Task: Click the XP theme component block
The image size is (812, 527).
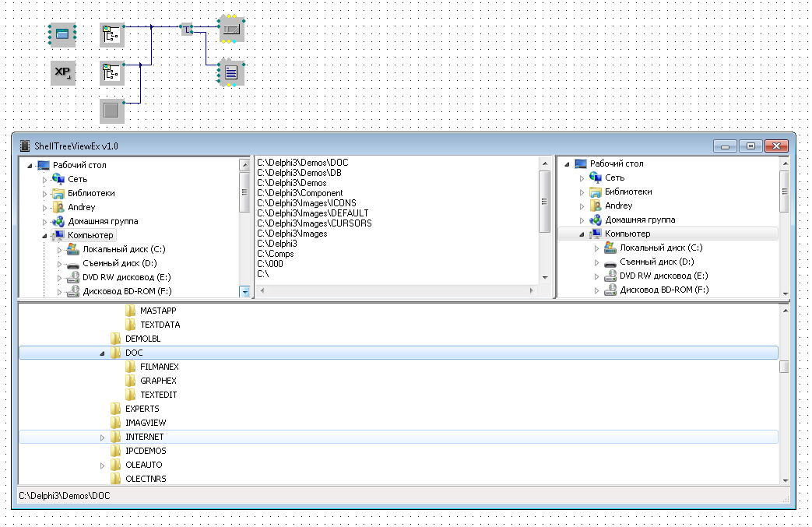Action: pos(63,73)
